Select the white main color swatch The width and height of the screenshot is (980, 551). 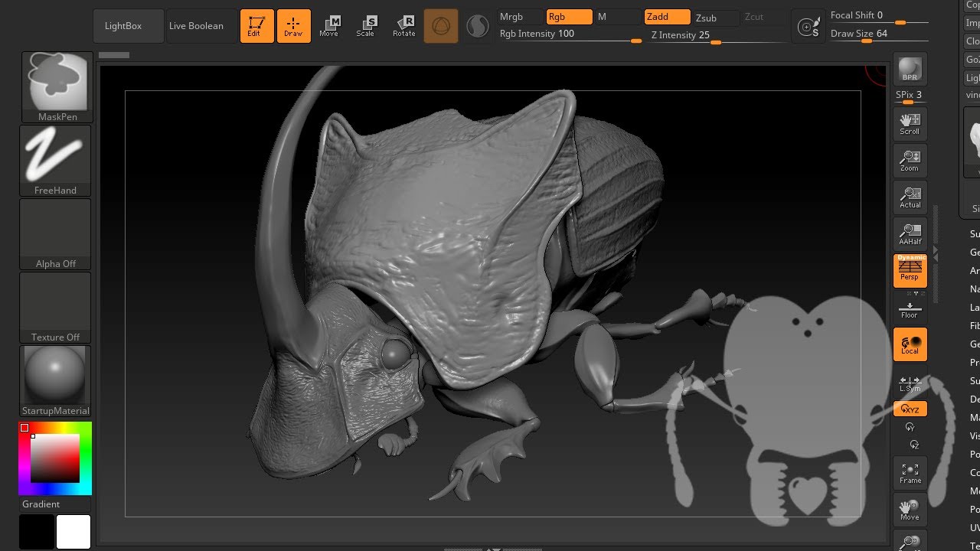[73, 532]
